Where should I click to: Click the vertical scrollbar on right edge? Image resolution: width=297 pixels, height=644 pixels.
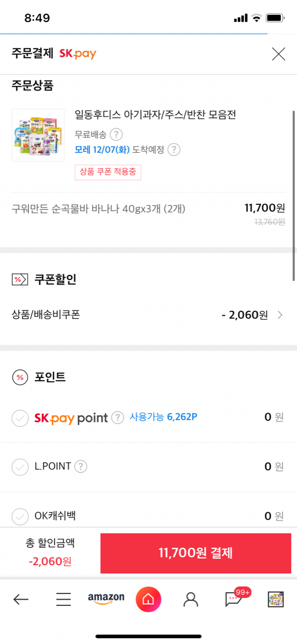coord(294,195)
